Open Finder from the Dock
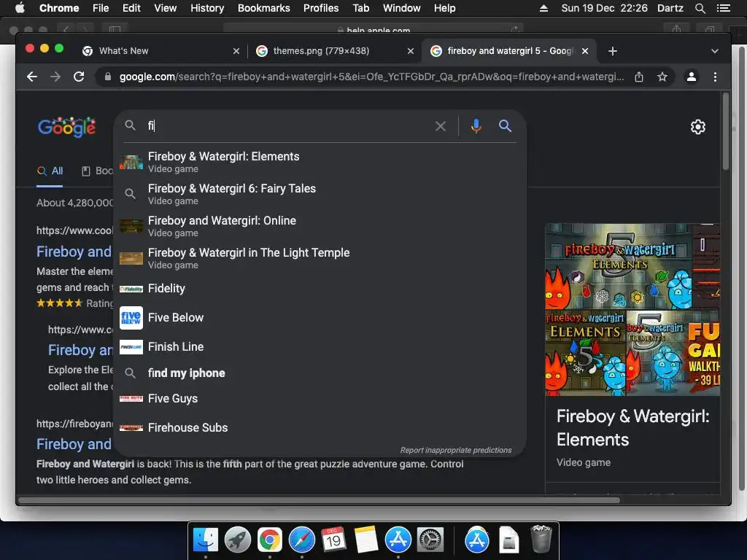The width and height of the screenshot is (747, 560). [x=206, y=540]
